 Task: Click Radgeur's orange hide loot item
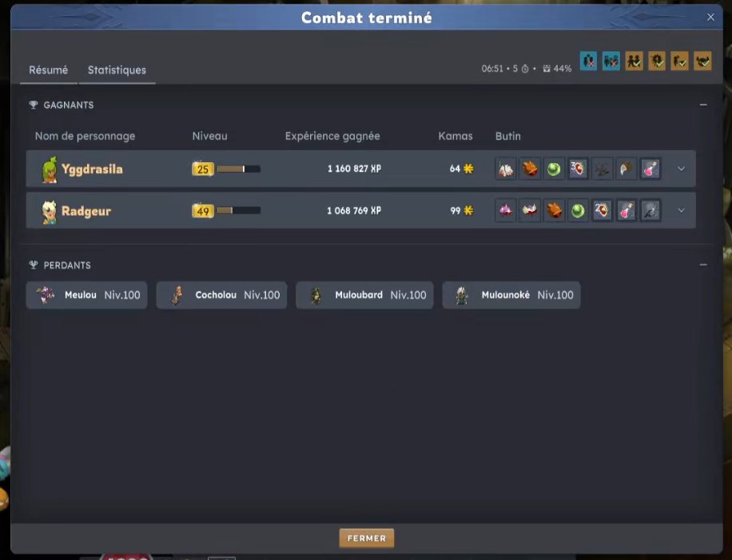554,210
